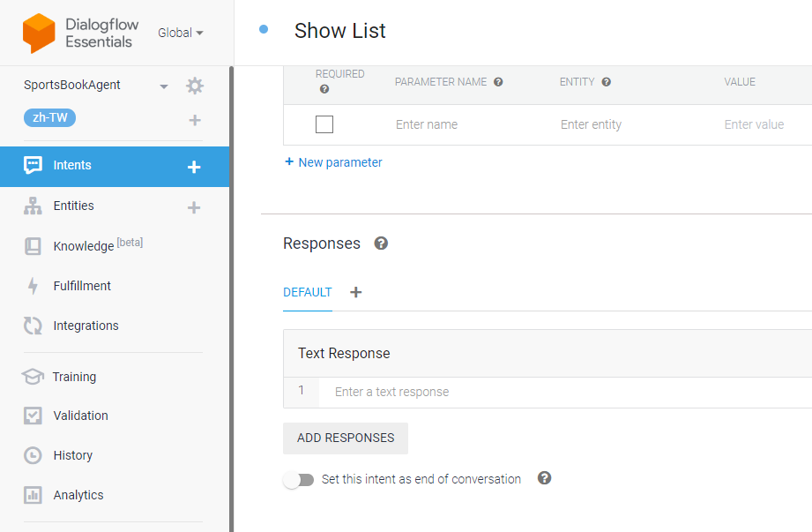812x532 pixels.
Task: Toggle intent as end of conversation
Action: tap(299, 480)
